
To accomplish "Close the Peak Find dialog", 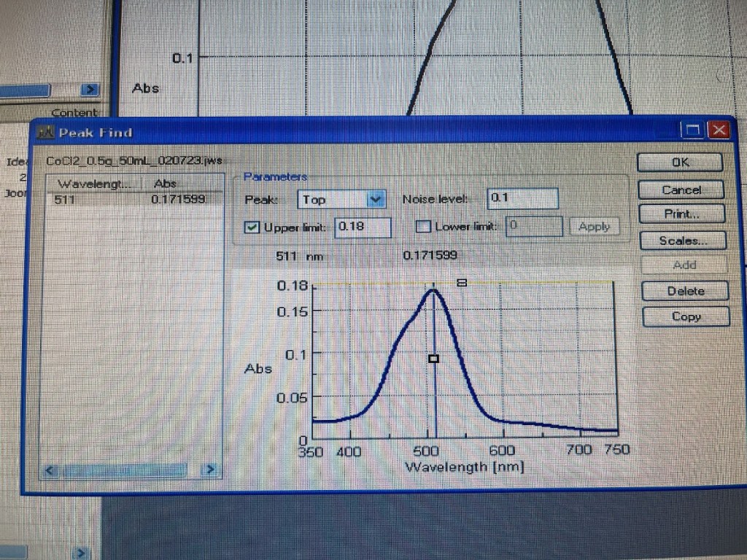I will click(x=719, y=131).
